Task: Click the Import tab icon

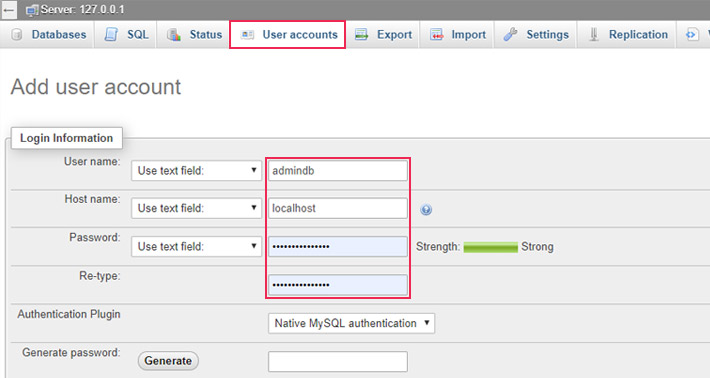Action: 437,34
